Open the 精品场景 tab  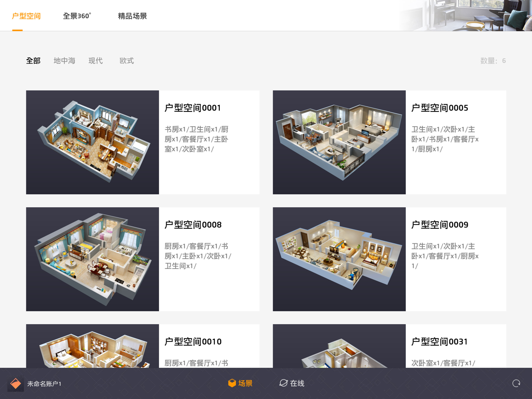pyautogui.click(x=132, y=16)
